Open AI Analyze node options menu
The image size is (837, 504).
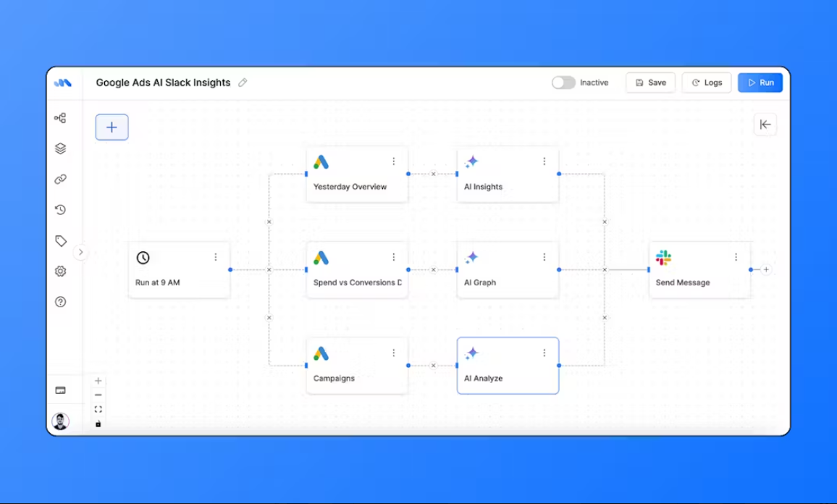pos(544,353)
